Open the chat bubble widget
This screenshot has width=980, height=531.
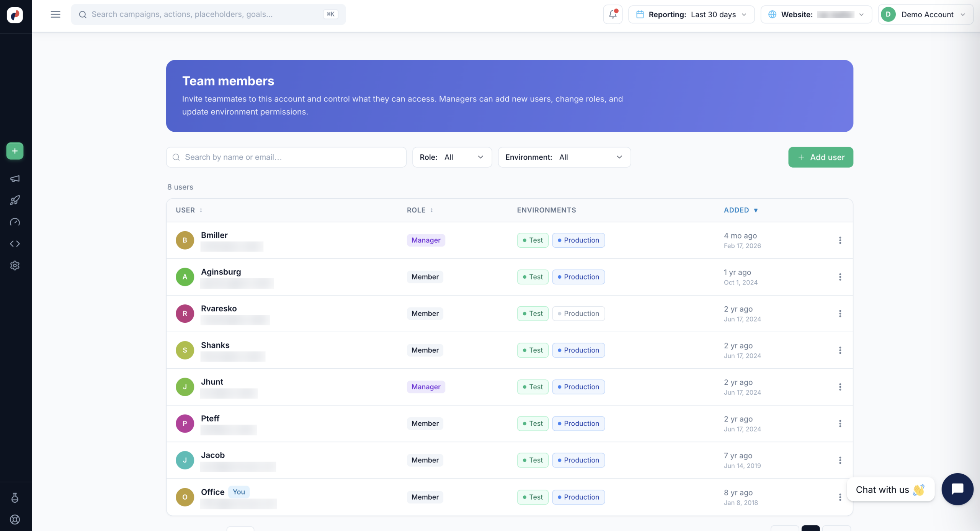pos(957,489)
